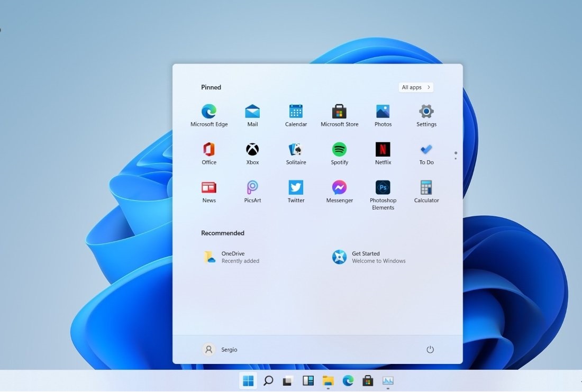The image size is (582, 392).
Task: Launch the Calculator app
Action: click(426, 187)
